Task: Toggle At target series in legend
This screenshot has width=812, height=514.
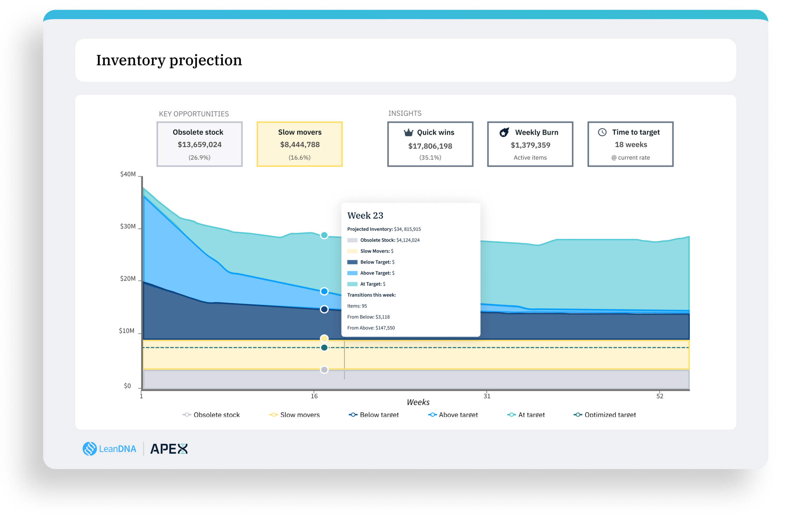Action: point(526,414)
